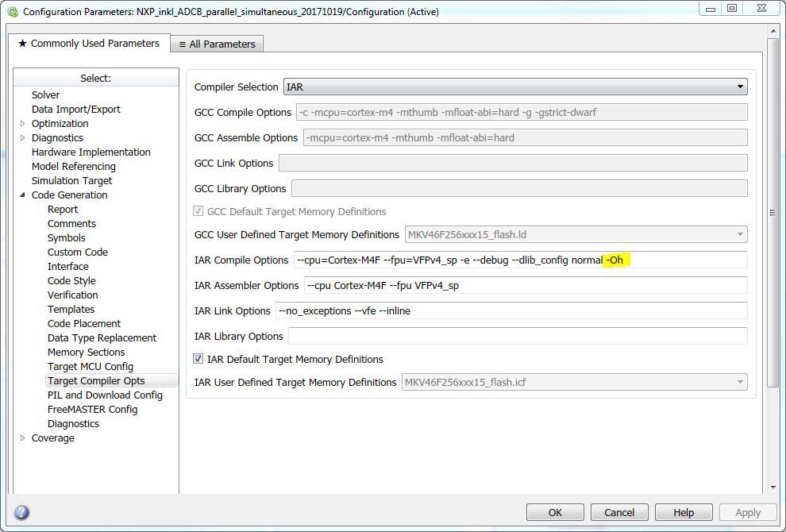Select Symbols under Code Generation
Image resolution: width=786 pixels, height=532 pixels.
[x=66, y=237]
